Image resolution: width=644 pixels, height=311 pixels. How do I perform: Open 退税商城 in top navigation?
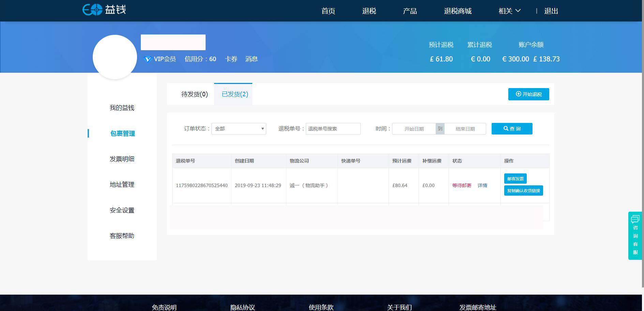pos(458,11)
